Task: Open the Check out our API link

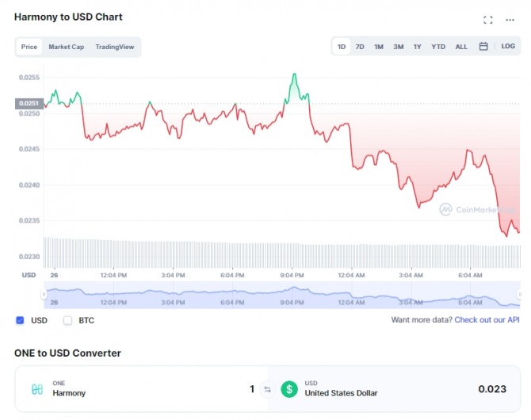Action: (487, 320)
